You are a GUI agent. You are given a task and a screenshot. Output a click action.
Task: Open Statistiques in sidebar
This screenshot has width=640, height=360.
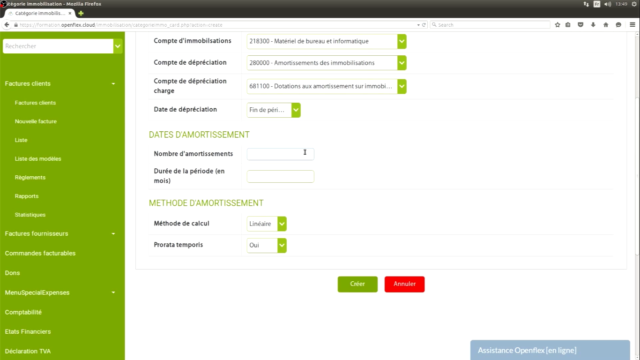(x=30, y=215)
